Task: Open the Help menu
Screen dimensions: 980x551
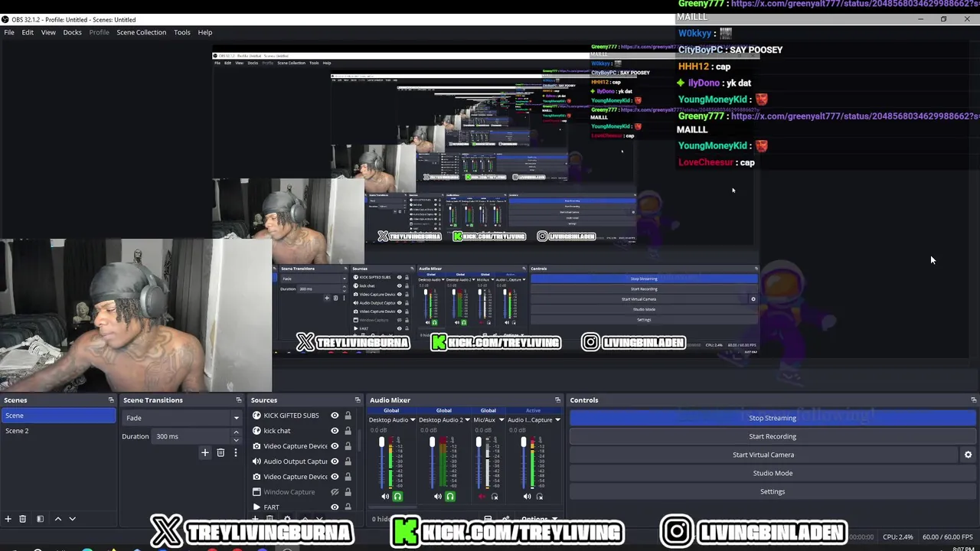Action: [205, 32]
